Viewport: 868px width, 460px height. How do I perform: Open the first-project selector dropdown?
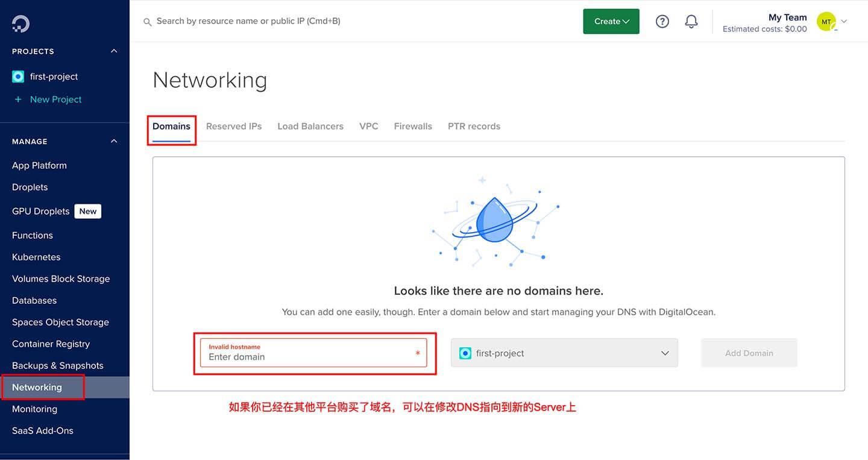(564, 353)
